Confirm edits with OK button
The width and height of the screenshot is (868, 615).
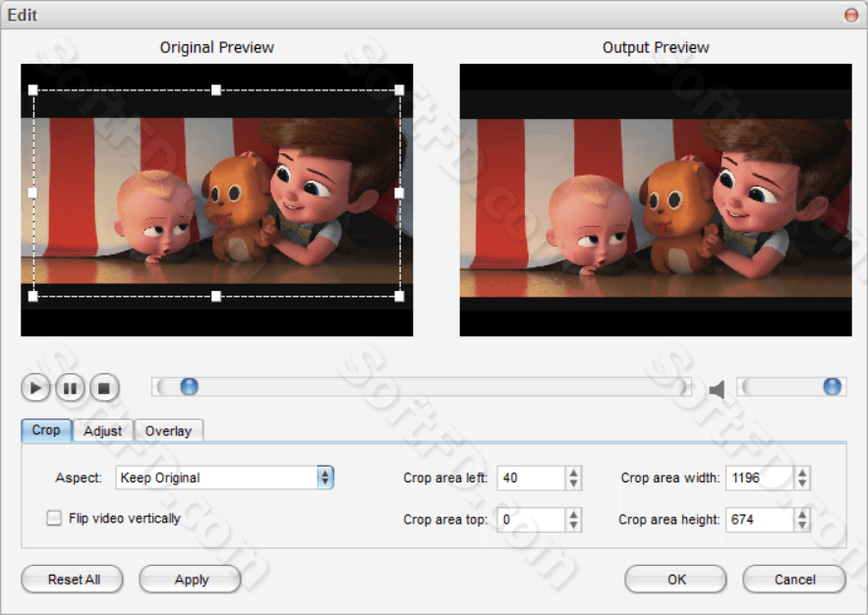(x=675, y=579)
